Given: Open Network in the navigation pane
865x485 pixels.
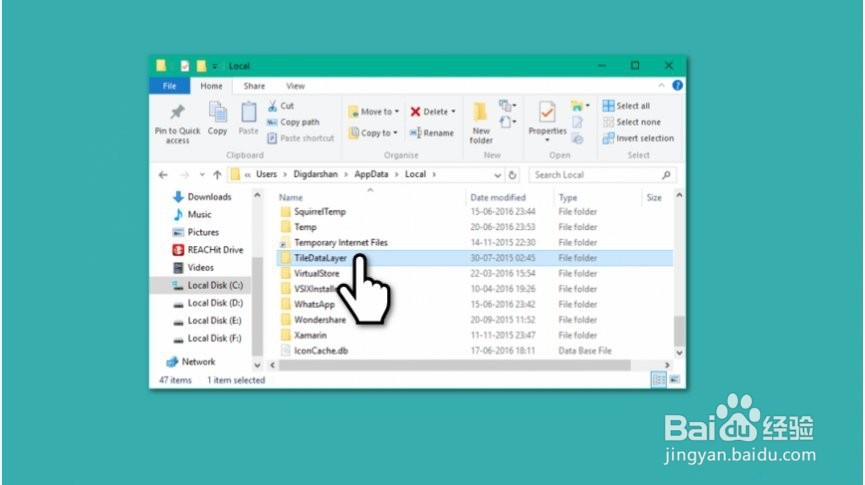Looking at the screenshot, I should tap(191, 362).
